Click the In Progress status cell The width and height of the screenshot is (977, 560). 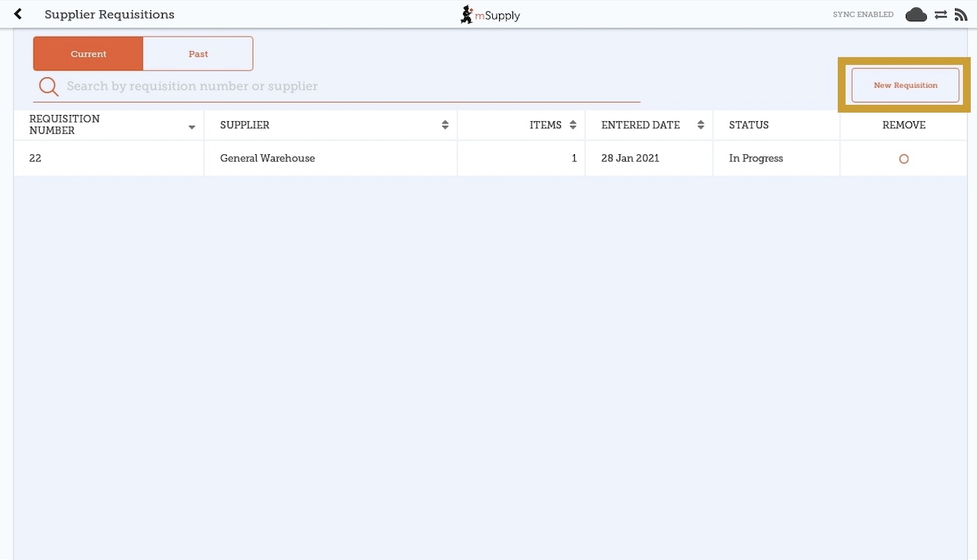(x=756, y=158)
